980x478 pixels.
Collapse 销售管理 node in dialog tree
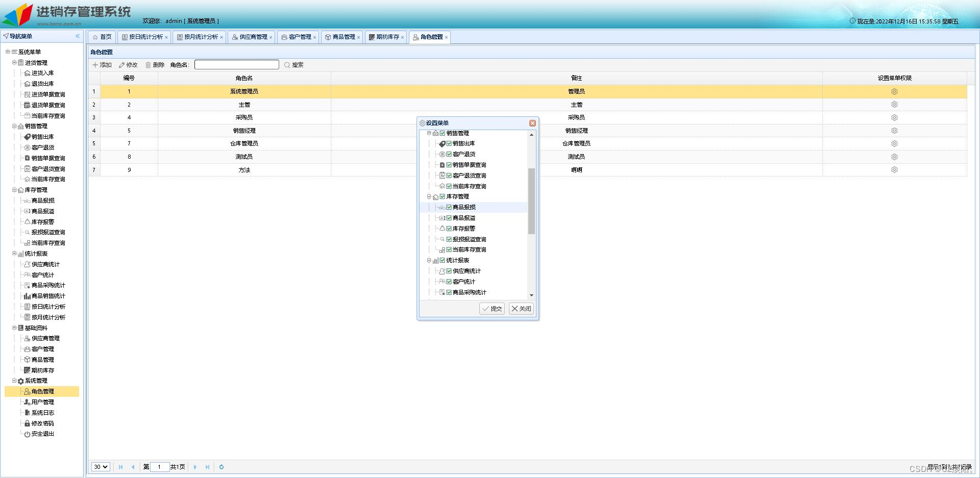(429, 133)
